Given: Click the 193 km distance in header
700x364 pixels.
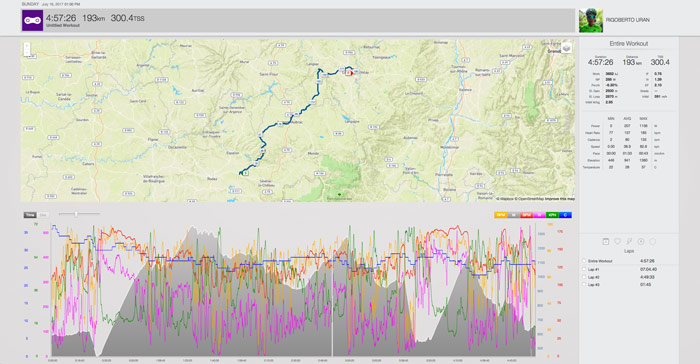Looking at the screenshot, I should click(x=93, y=18).
